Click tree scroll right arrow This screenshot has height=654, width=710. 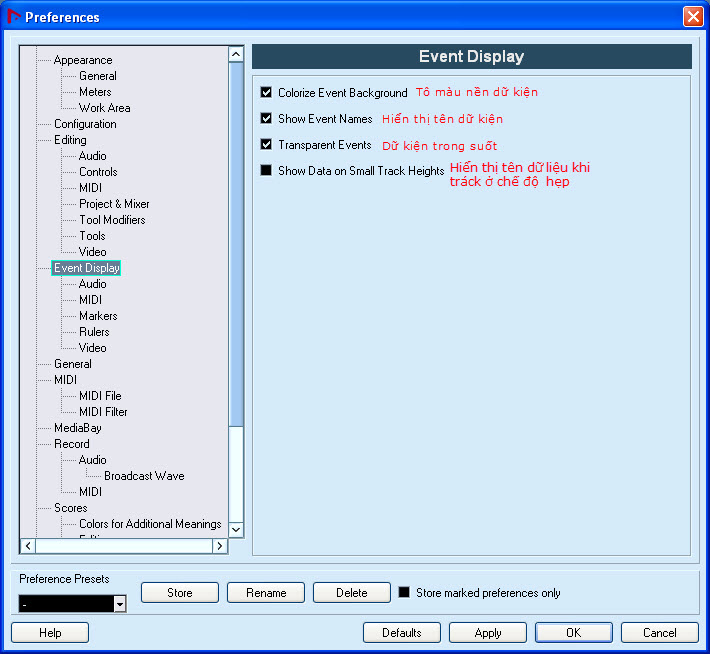pos(220,546)
